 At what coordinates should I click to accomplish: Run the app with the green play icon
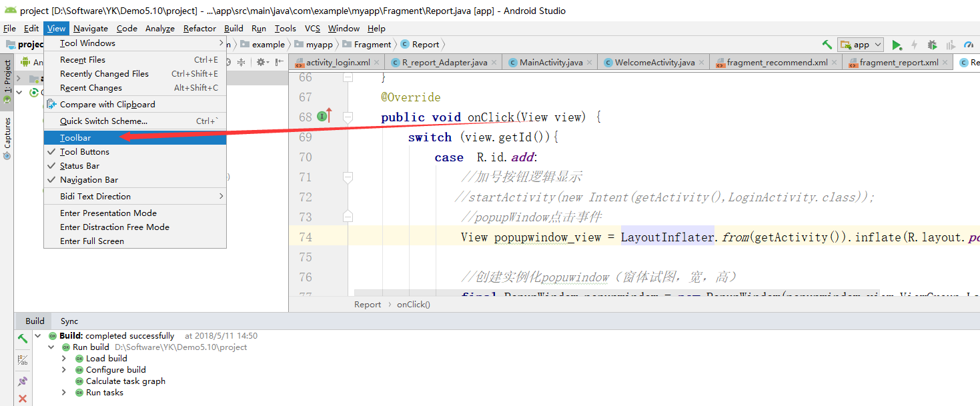point(897,45)
